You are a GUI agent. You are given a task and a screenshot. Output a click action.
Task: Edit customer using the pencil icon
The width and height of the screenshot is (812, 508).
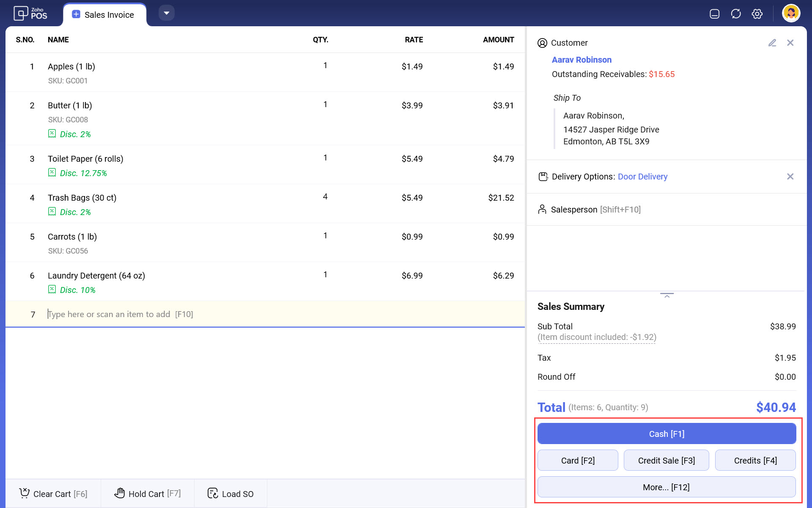[772, 43]
